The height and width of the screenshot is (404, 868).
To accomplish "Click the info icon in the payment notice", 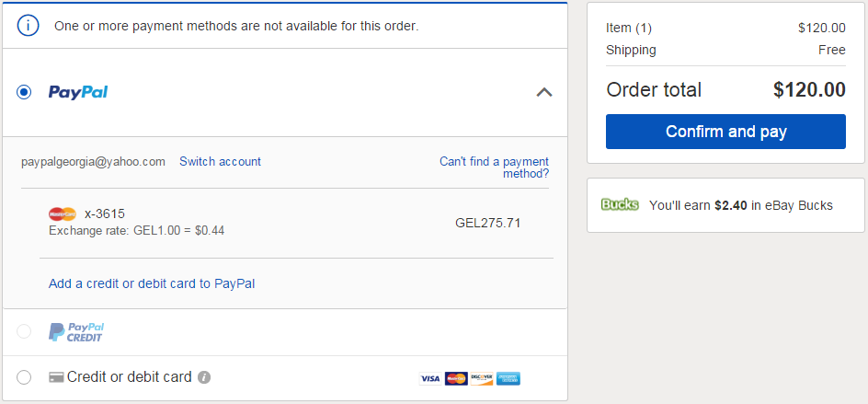I will click(x=29, y=26).
